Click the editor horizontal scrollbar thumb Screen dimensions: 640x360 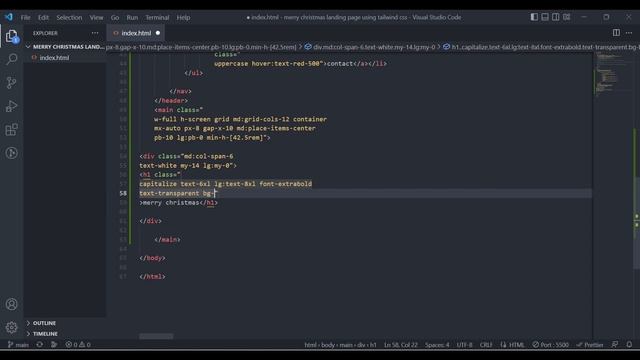[x=156, y=336]
